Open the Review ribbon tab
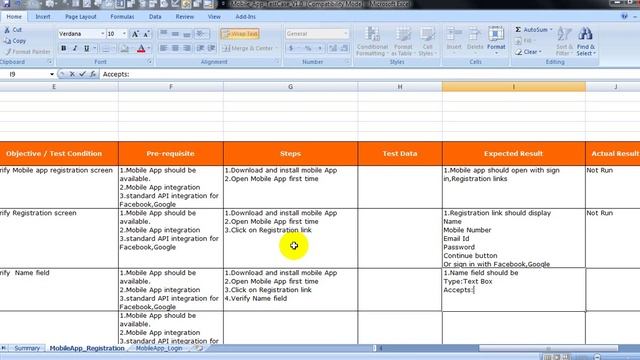The height and width of the screenshot is (360, 640). click(x=184, y=17)
